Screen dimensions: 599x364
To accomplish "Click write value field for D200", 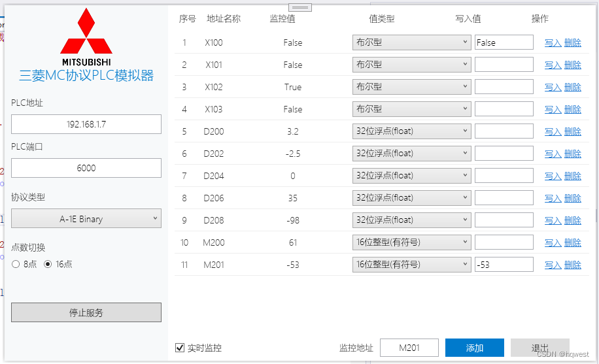I will tap(504, 131).
